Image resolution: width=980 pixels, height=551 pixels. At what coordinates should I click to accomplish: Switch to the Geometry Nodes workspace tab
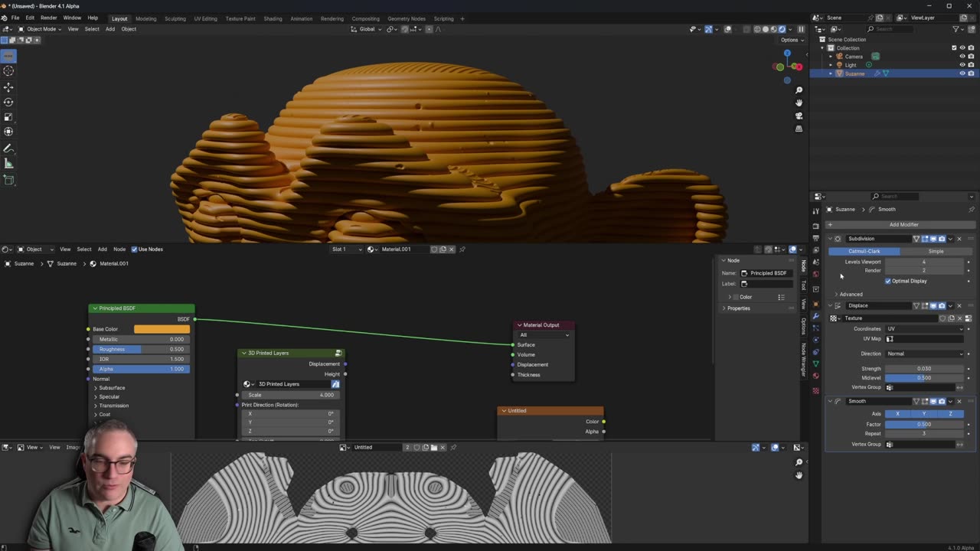[x=407, y=18]
